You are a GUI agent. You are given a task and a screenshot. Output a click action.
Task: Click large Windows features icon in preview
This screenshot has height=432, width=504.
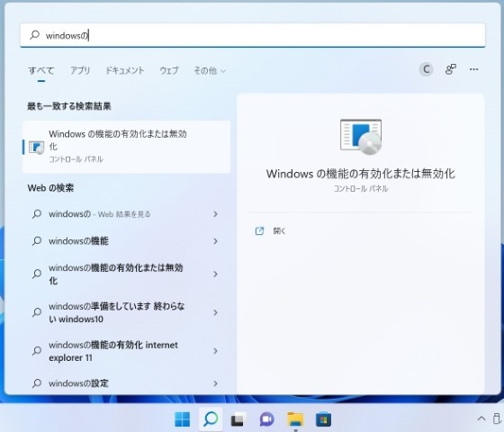pyautogui.click(x=361, y=137)
